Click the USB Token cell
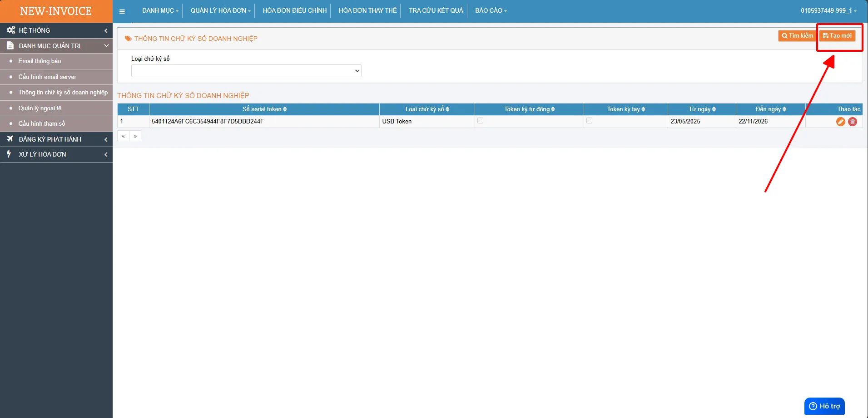The width and height of the screenshot is (868, 418). tap(427, 122)
